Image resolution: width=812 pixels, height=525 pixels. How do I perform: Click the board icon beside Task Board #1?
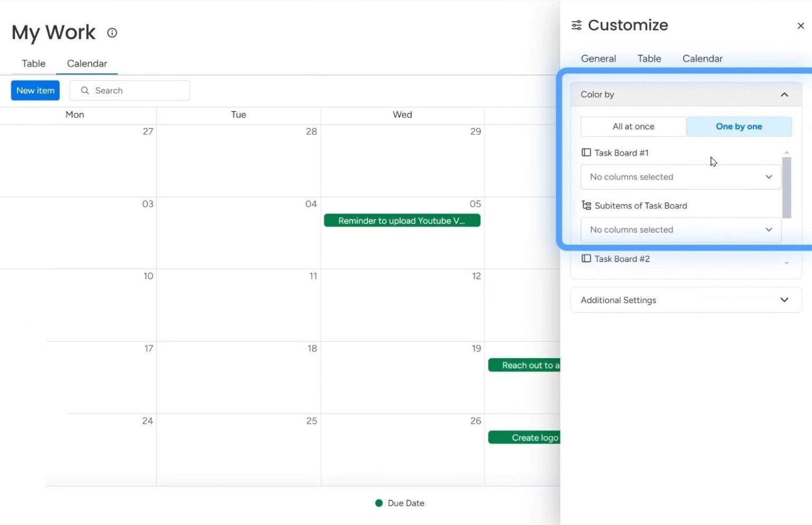(586, 152)
